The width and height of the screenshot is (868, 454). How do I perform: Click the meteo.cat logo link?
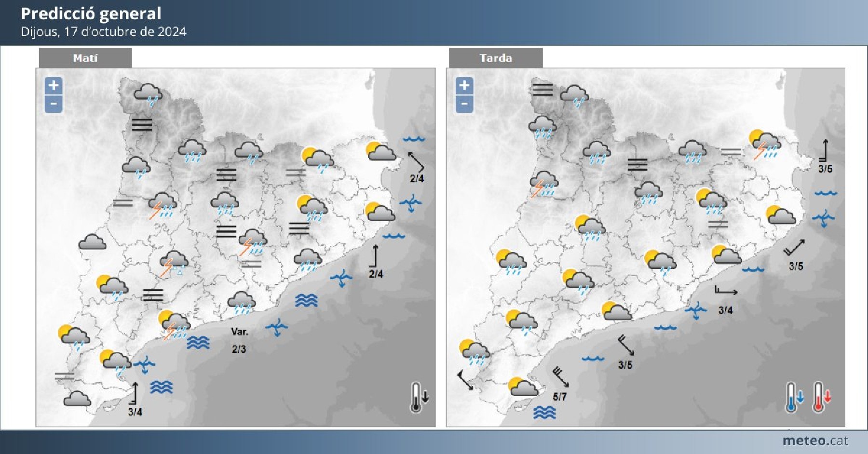814,441
